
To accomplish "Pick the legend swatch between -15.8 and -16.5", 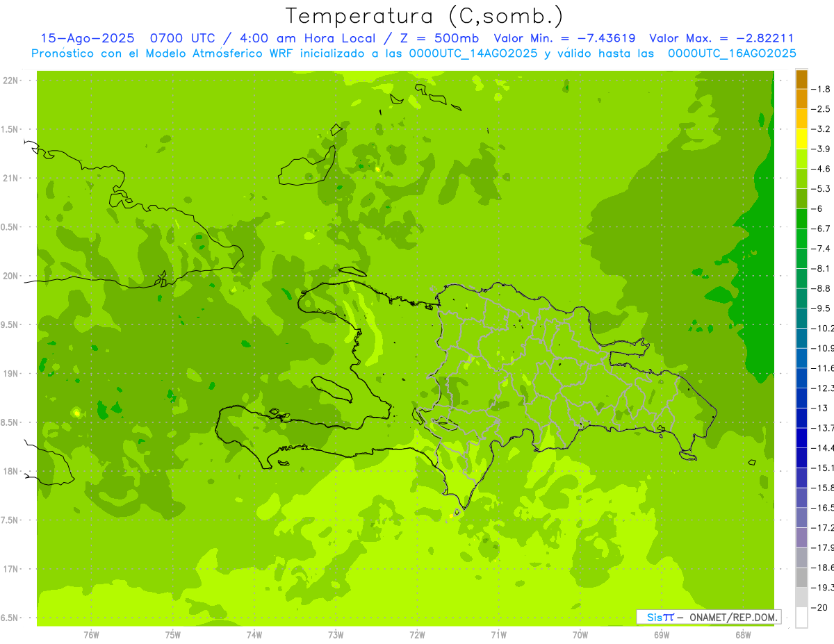I will pos(801,498).
